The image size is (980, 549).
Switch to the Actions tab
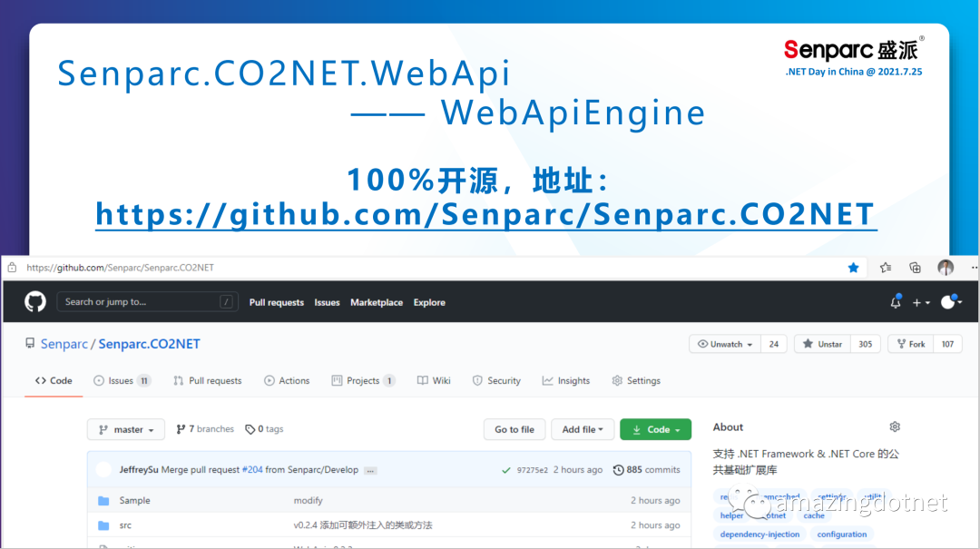click(x=287, y=380)
